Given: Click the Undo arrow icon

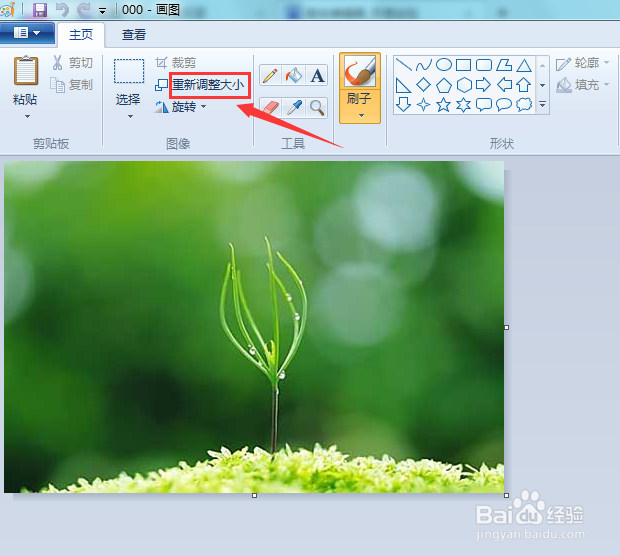Looking at the screenshot, I should 62,10.
